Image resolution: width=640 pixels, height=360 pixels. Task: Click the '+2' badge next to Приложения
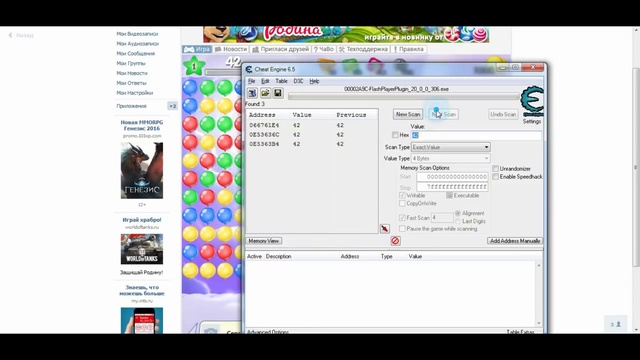[173, 106]
